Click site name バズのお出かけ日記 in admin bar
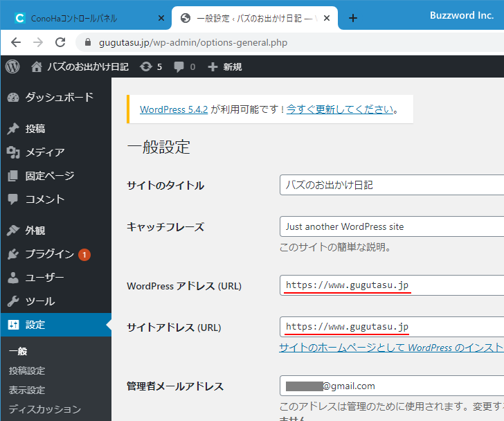This screenshot has width=504, height=421. pos(88,66)
